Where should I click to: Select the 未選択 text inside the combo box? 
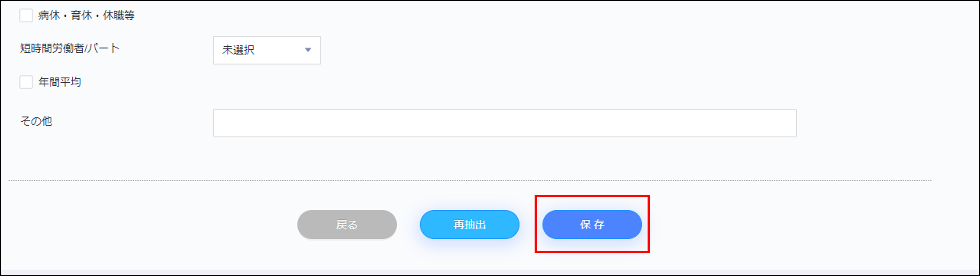[x=238, y=50]
